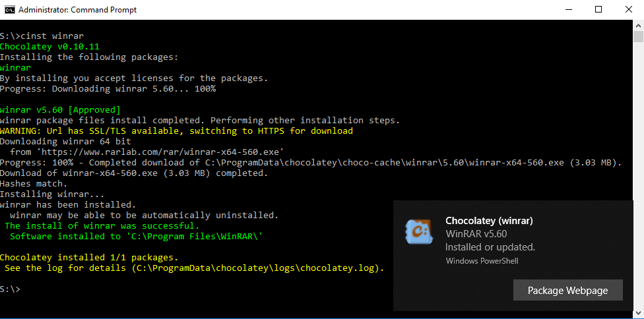Click 'Progress: Downloading winrar 5.60... 100%' line
644x319 pixels.
click(108, 88)
